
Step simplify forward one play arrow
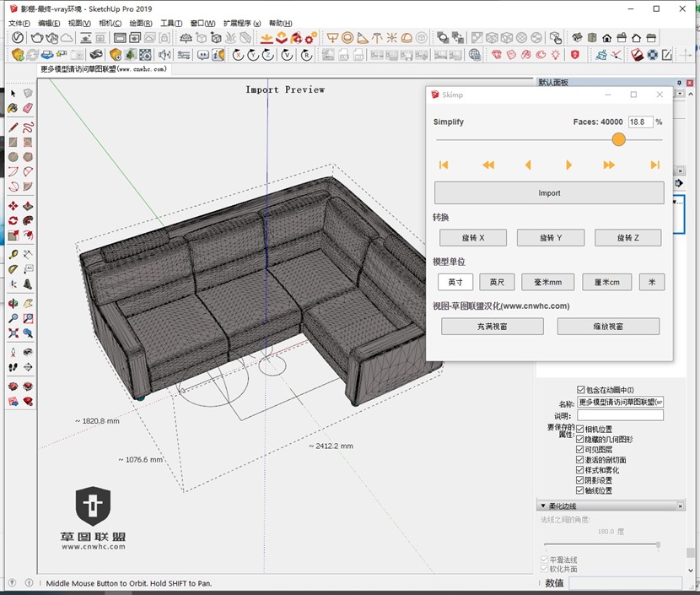568,165
